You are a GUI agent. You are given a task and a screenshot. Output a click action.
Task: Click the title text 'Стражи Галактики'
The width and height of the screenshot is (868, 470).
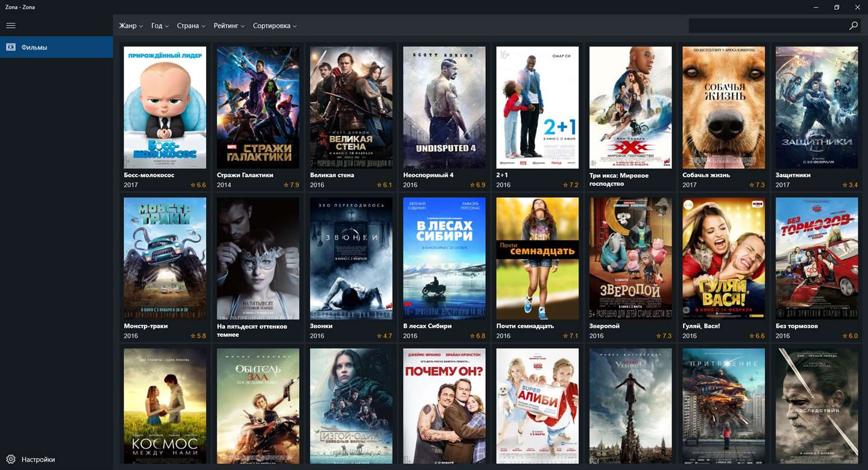245,175
